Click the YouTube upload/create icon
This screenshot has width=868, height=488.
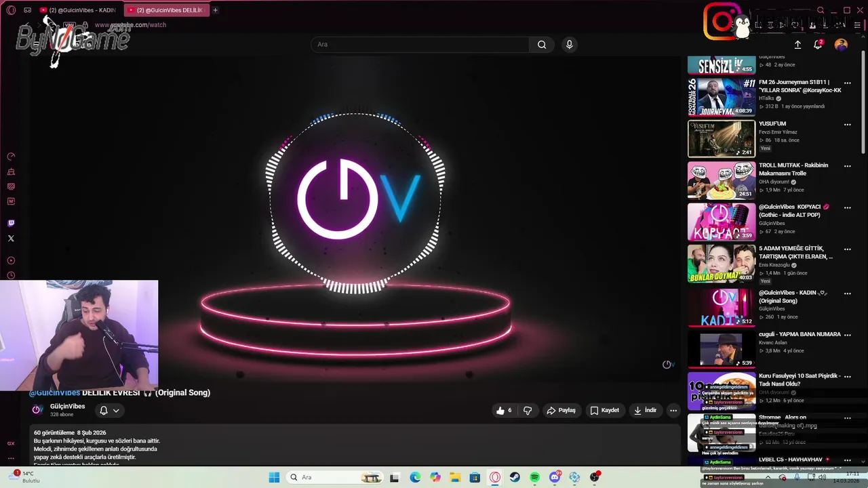click(797, 45)
